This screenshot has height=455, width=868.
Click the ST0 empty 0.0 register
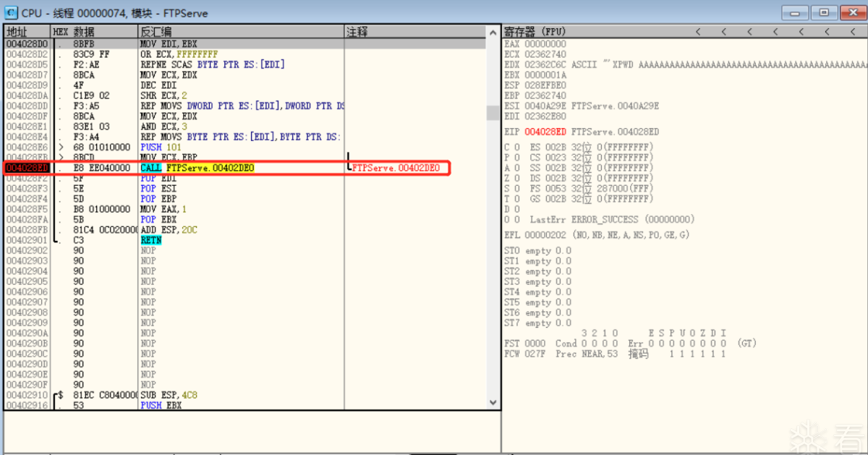(x=537, y=250)
